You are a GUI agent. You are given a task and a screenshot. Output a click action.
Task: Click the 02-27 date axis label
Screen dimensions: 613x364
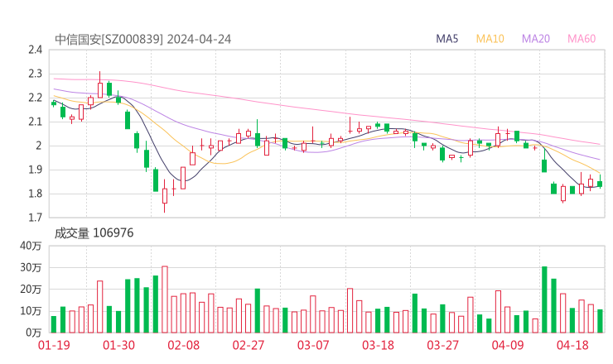point(249,345)
